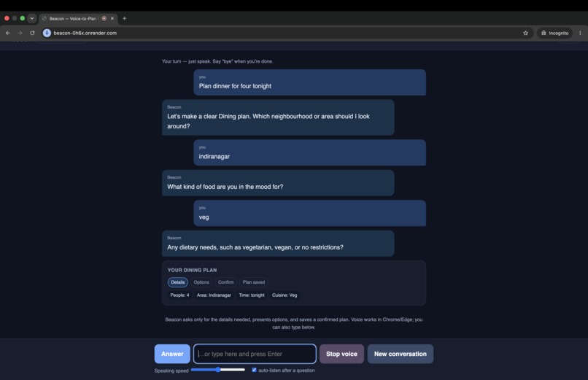The width and height of the screenshot is (588, 380).
Task: Start a New conversation
Action: [x=400, y=354]
